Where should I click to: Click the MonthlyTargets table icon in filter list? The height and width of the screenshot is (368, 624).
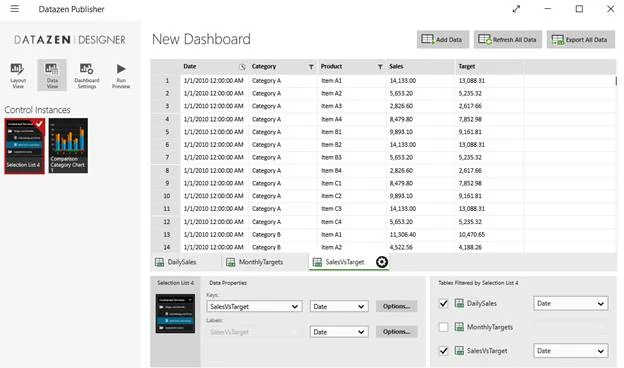click(459, 327)
